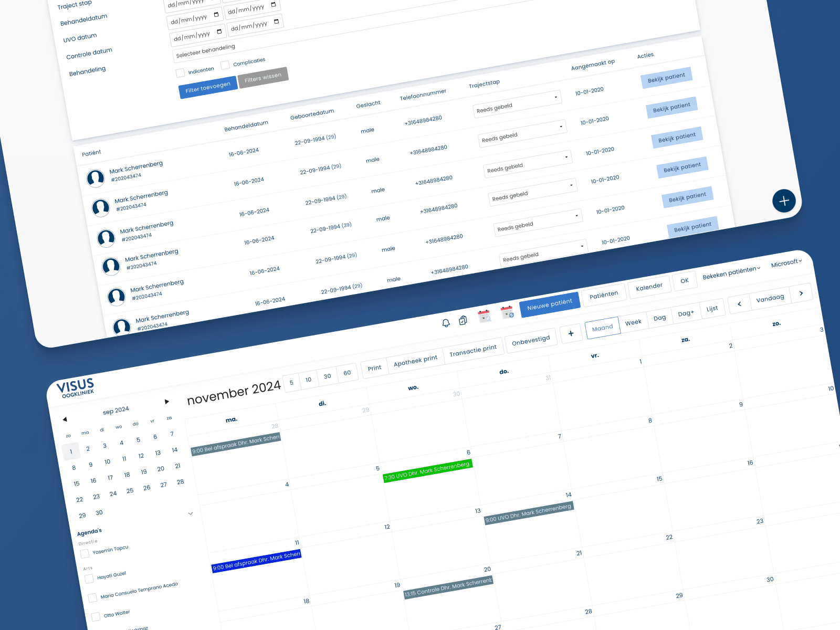
Task: Click Nieuwe patiënt button
Action: 549,304
